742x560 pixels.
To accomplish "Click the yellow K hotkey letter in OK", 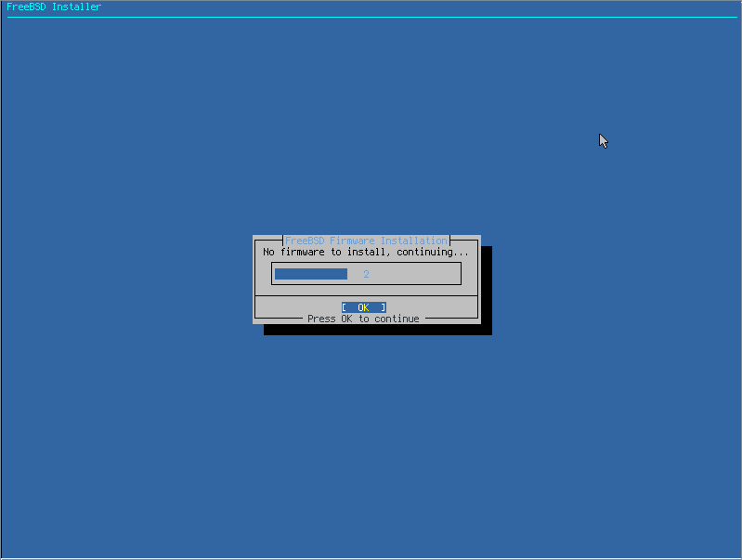I will click(x=366, y=307).
